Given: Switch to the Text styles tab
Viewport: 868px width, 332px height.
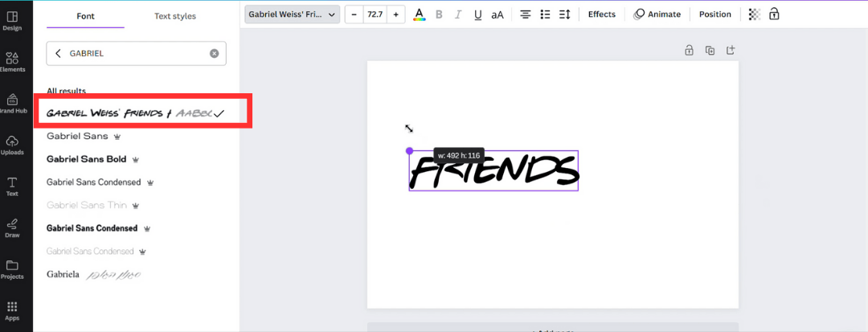Looking at the screenshot, I should pyautogui.click(x=175, y=16).
